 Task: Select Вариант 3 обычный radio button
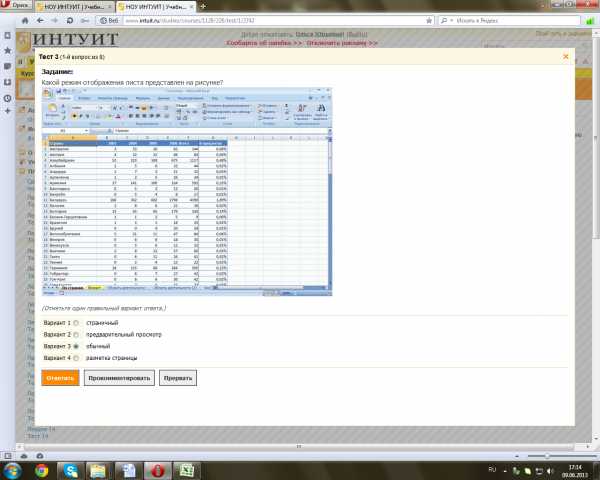click(76, 346)
